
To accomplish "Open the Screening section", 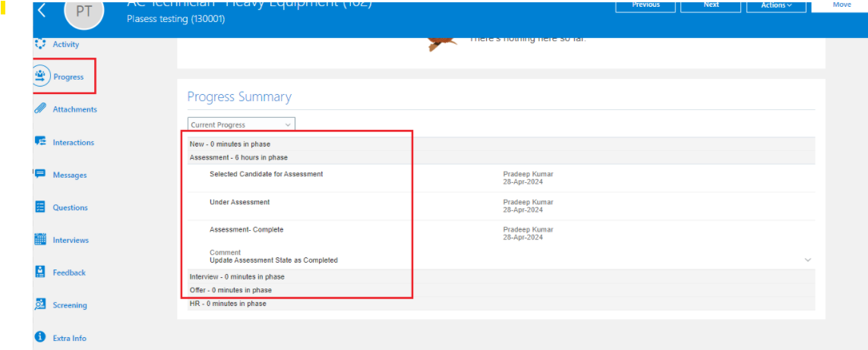I will [70, 305].
